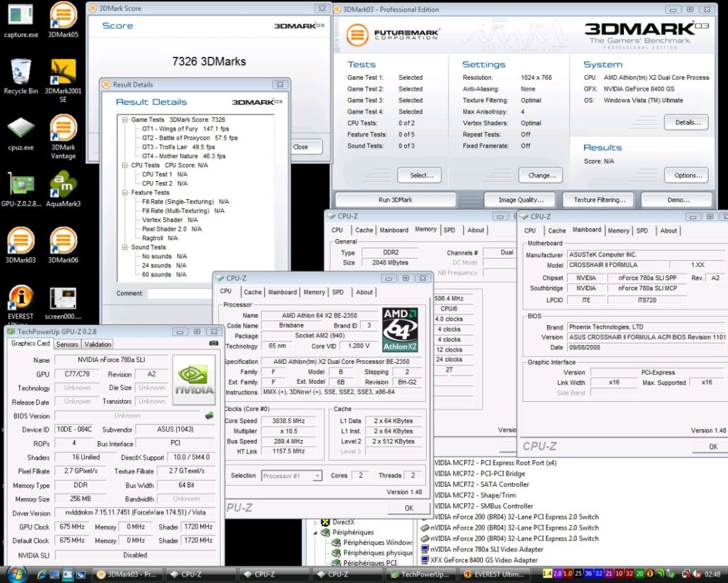Collapse the Game Tests tree node
Viewport: 728px width, 583px height.
click(x=124, y=120)
